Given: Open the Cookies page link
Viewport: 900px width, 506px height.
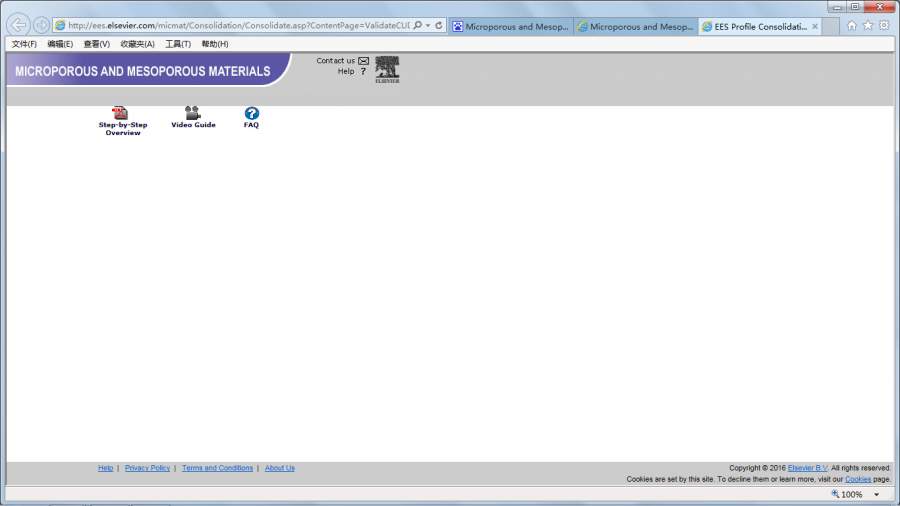Looking at the screenshot, I should [x=858, y=479].
